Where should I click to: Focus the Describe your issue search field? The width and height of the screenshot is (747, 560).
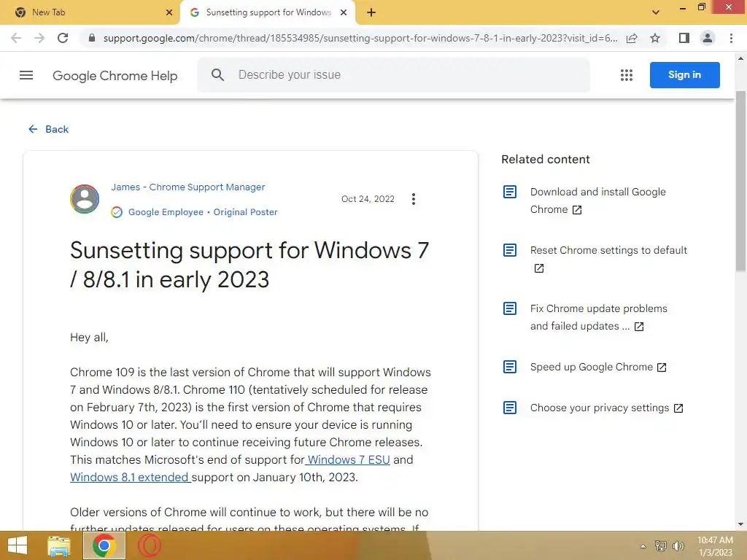[393, 75]
